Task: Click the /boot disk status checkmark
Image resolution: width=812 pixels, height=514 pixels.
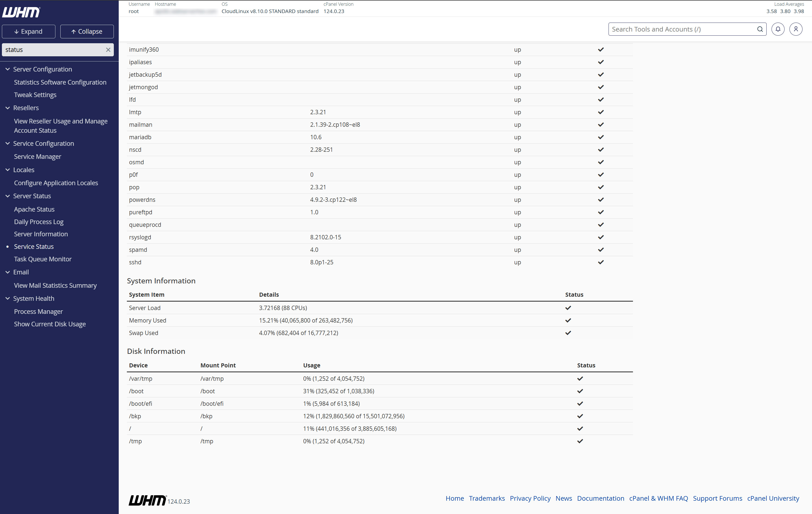Action: tap(580, 391)
